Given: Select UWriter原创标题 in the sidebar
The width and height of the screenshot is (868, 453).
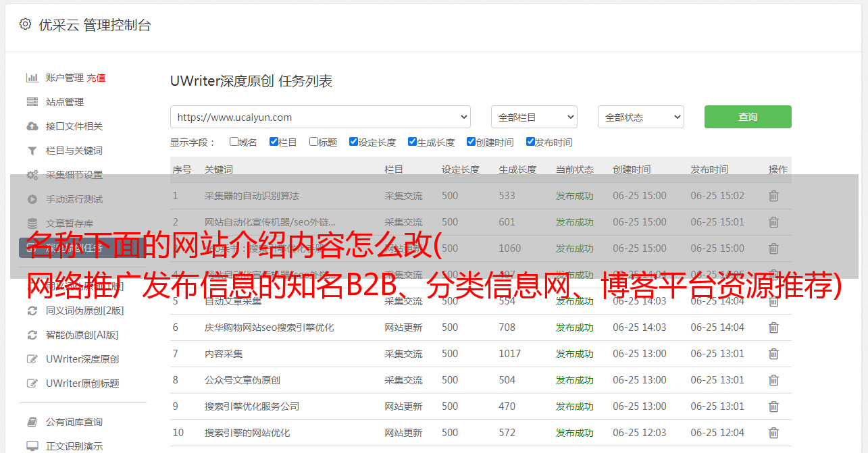Looking at the screenshot, I should [82, 383].
